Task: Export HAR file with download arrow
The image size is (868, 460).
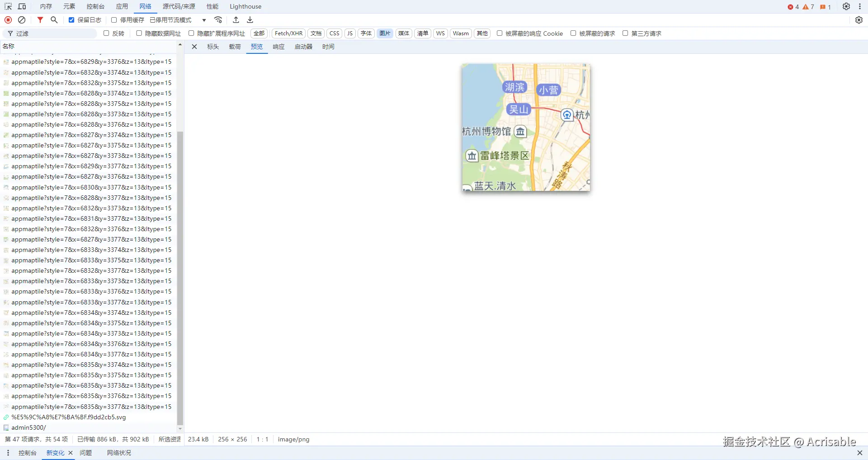Action: [250, 20]
